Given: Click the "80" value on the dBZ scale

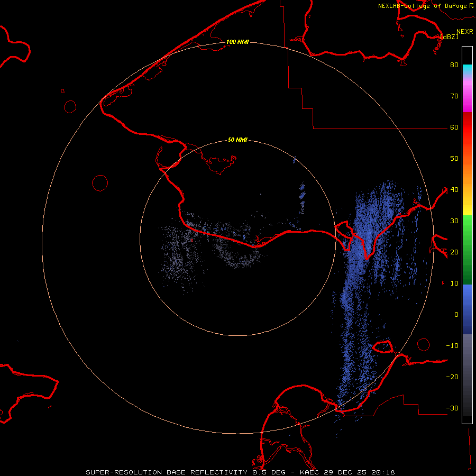Looking at the screenshot, I should point(454,65).
